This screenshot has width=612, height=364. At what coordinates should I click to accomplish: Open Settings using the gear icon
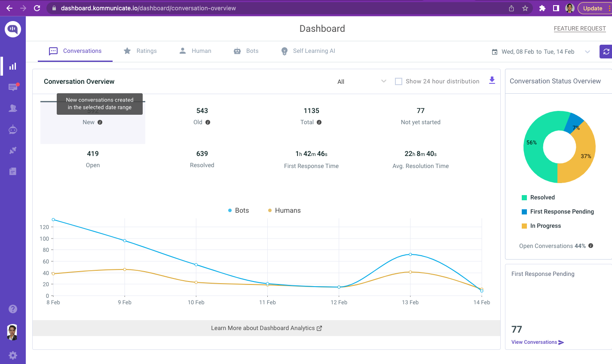[x=13, y=355]
